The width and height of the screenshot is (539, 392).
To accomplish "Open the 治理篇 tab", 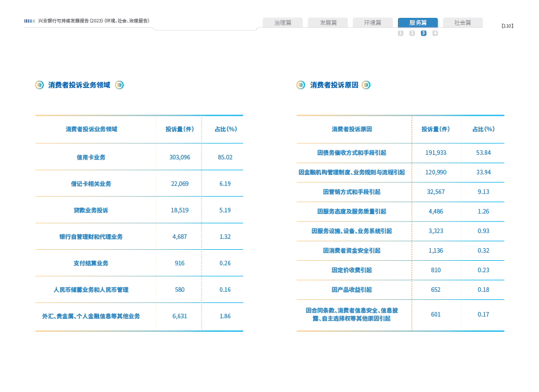I will [283, 22].
